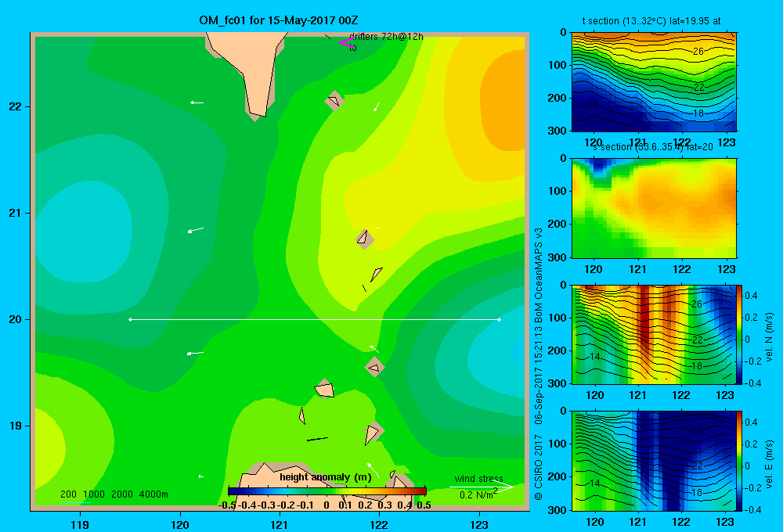Click the "-0.5" tick on height anomaly bar
This screenshot has width=783, height=532.
point(227,505)
